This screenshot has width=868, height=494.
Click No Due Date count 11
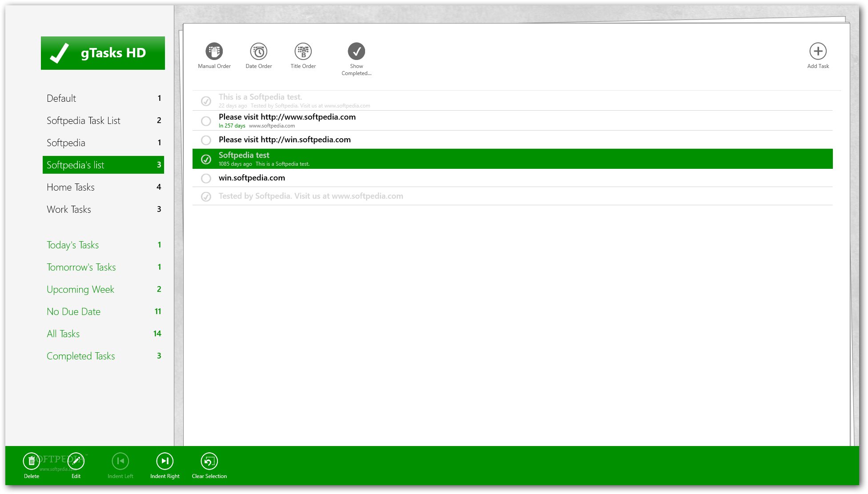157,311
